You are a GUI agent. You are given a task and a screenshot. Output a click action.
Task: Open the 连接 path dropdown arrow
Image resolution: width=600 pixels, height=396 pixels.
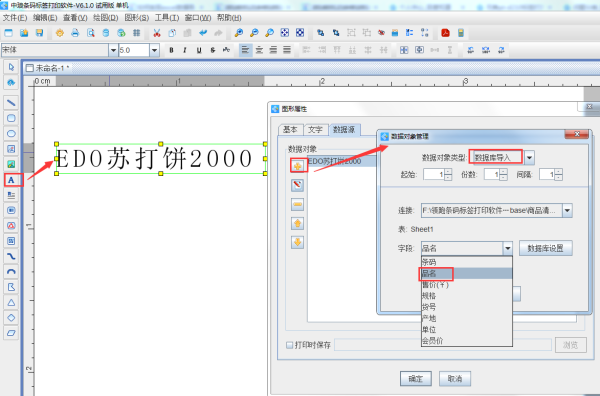[x=567, y=210]
